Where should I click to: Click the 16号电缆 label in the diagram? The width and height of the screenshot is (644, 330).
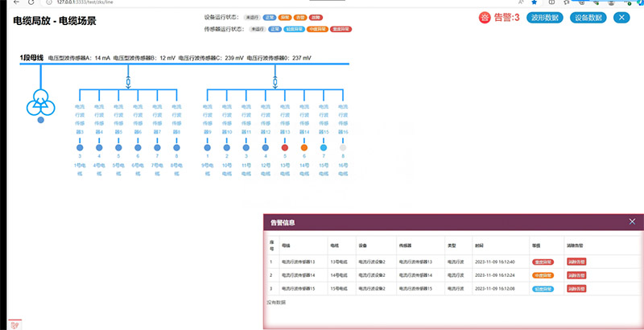[343, 169]
